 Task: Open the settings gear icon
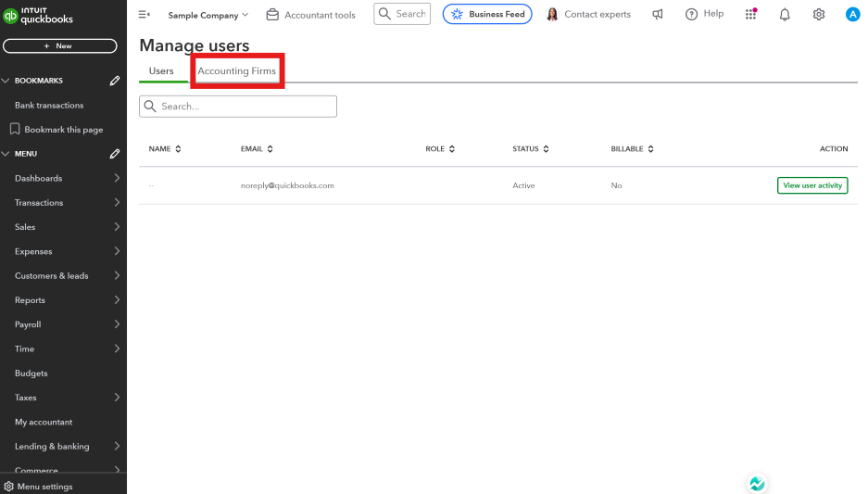[819, 15]
